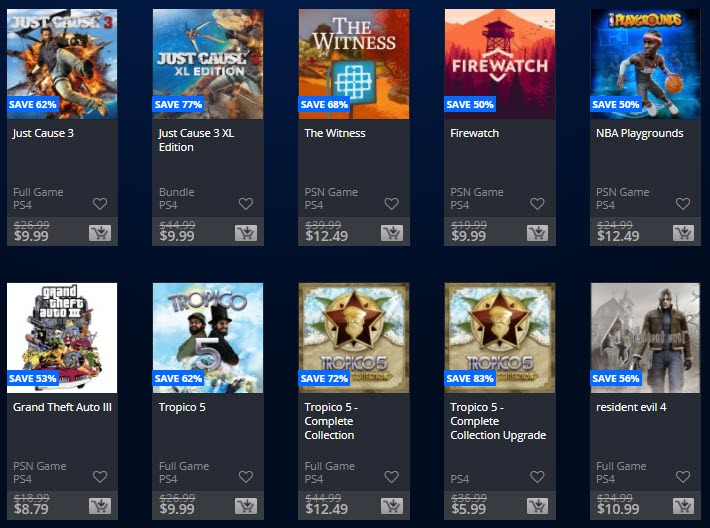
Task: Add The Witness to cart
Action: [x=392, y=233]
